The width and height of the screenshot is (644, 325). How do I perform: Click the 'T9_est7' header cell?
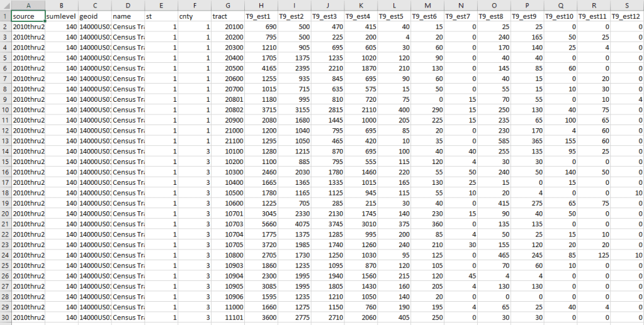460,16
